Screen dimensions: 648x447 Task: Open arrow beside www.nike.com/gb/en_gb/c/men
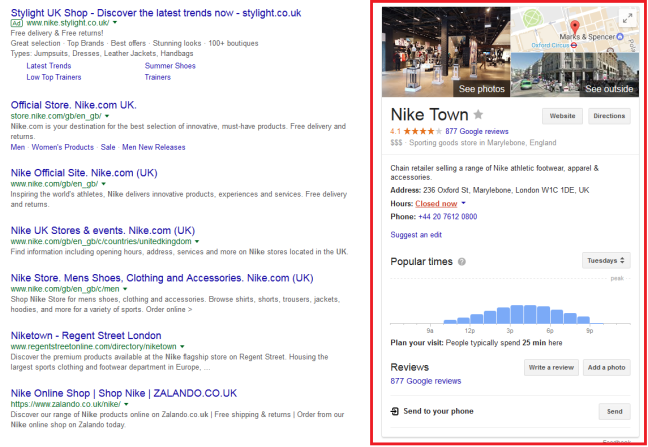coord(125,289)
